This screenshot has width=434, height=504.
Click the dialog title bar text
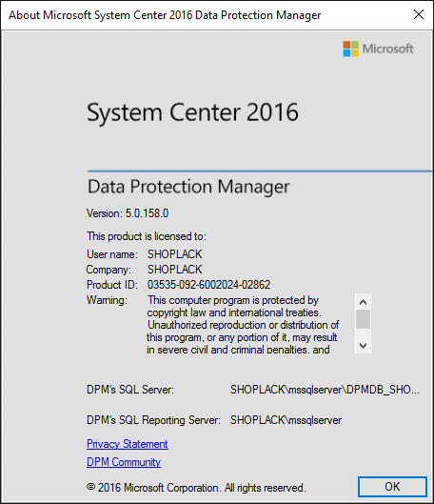pyautogui.click(x=165, y=15)
